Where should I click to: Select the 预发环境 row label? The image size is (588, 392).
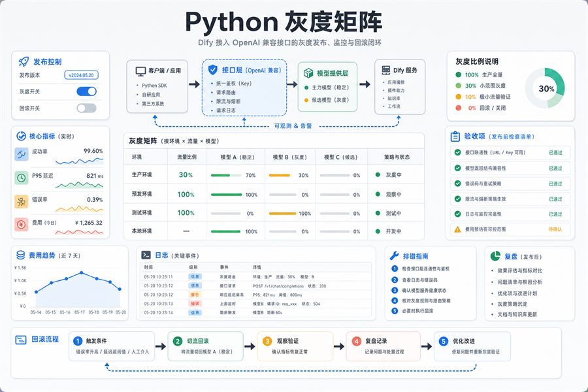142,194
